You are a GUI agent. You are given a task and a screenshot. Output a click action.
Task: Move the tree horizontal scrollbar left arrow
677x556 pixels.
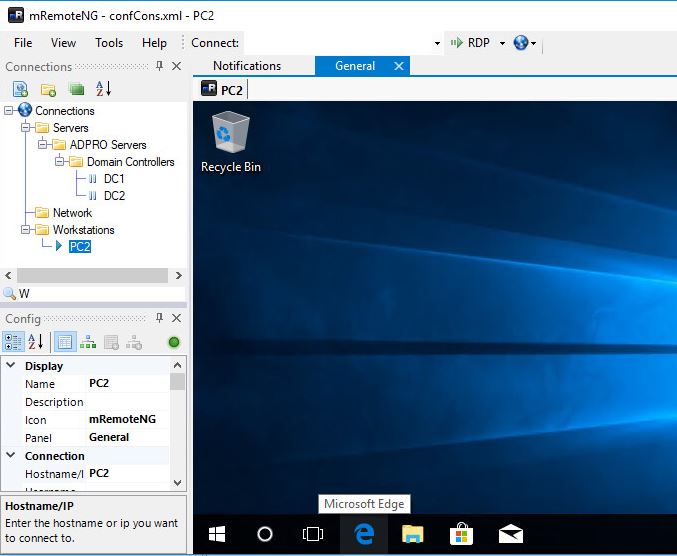(x=8, y=275)
